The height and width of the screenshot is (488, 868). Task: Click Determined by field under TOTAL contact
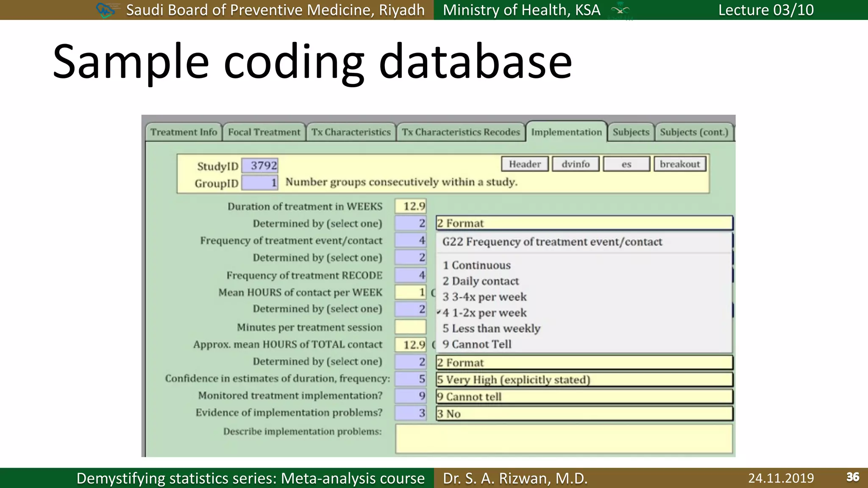[410, 361]
